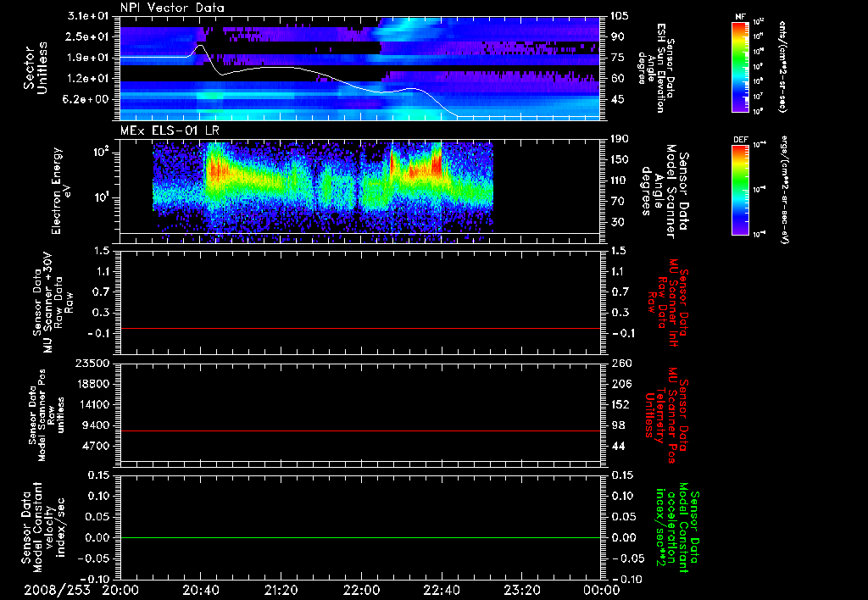
Task: Click the 'MU Scanner +30V' axis label
Action: click(x=50, y=303)
